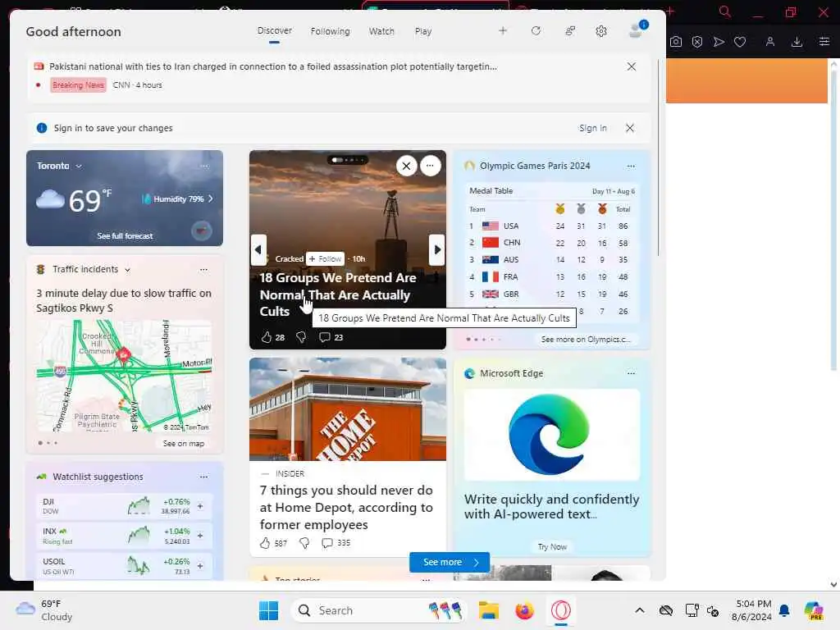Open Cracked card more options
Screen dimensions: 840x630
click(x=430, y=166)
